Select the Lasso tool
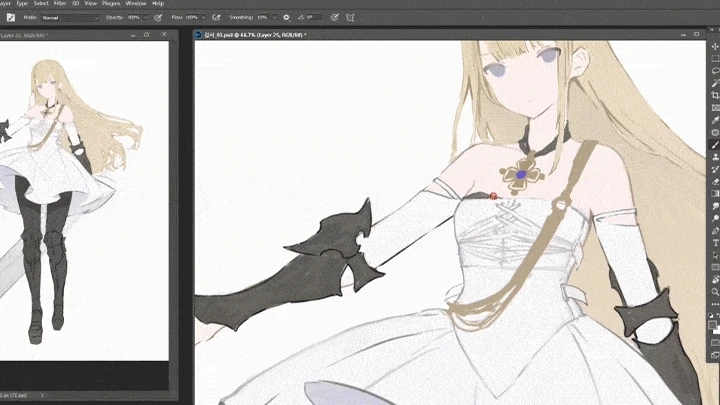Image resolution: width=720 pixels, height=405 pixels. click(x=715, y=71)
